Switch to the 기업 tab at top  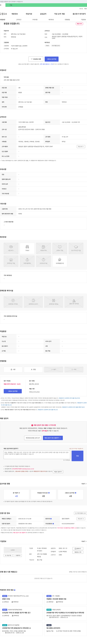click(11, 5)
